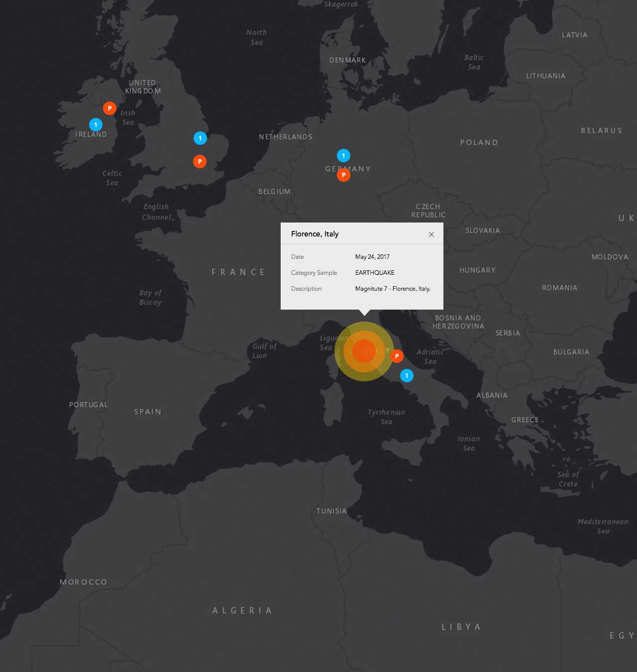This screenshot has width=637, height=672.
Task: Click the MOROCCO map label
Action: 84,582
